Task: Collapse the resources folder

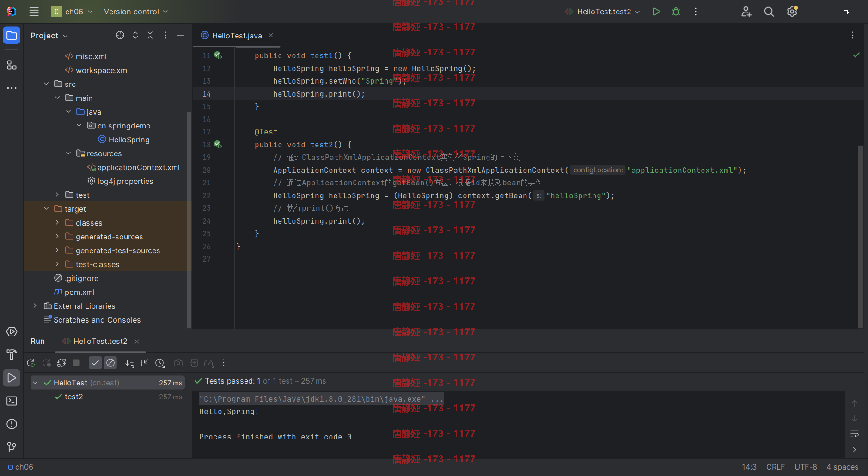Action: click(x=68, y=153)
